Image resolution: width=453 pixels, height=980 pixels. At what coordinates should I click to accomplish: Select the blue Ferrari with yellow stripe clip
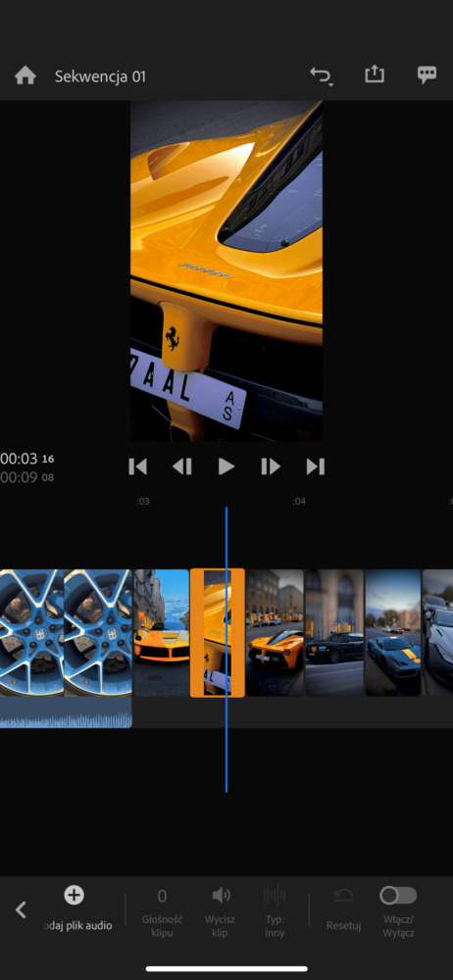point(393,632)
